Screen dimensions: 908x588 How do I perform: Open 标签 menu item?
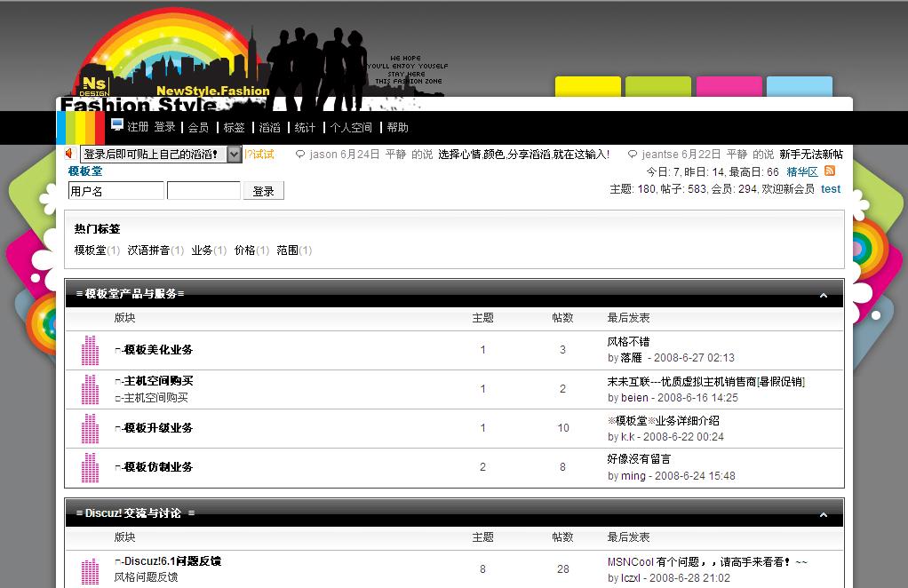234,127
